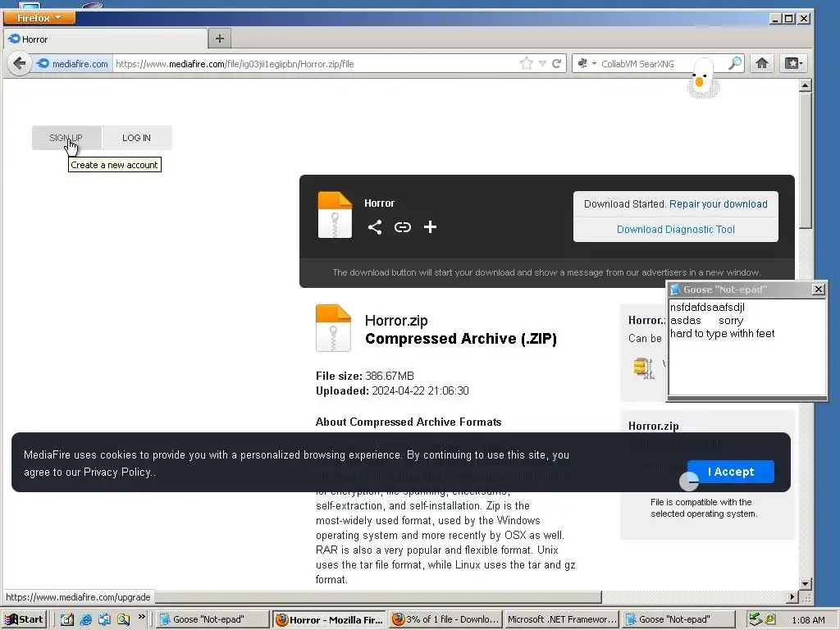The width and height of the screenshot is (840, 630).
Task: Open a new tab with plus button
Action: [x=220, y=39]
